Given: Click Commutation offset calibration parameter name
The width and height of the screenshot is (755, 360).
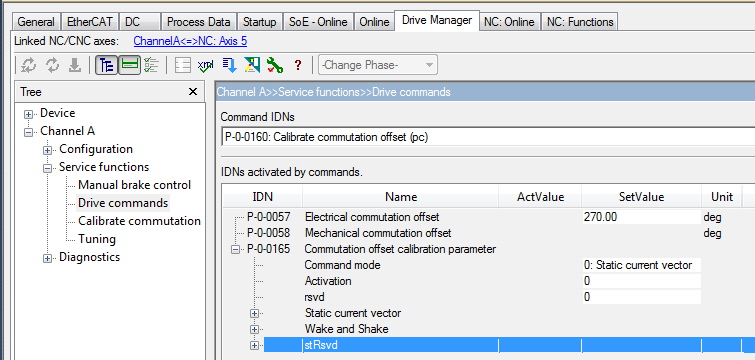Looking at the screenshot, I should pyautogui.click(x=400, y=249).
